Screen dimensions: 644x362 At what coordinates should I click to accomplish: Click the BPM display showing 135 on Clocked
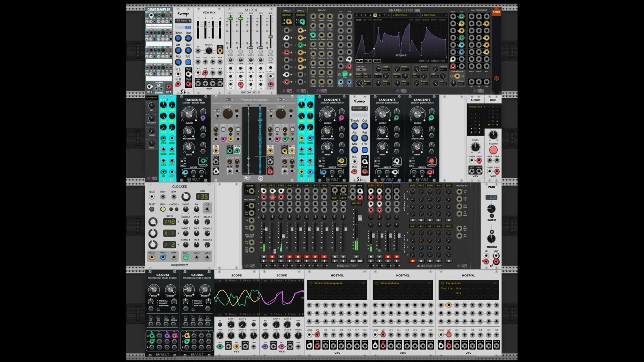pyautogui.click(x=203, y=196)
